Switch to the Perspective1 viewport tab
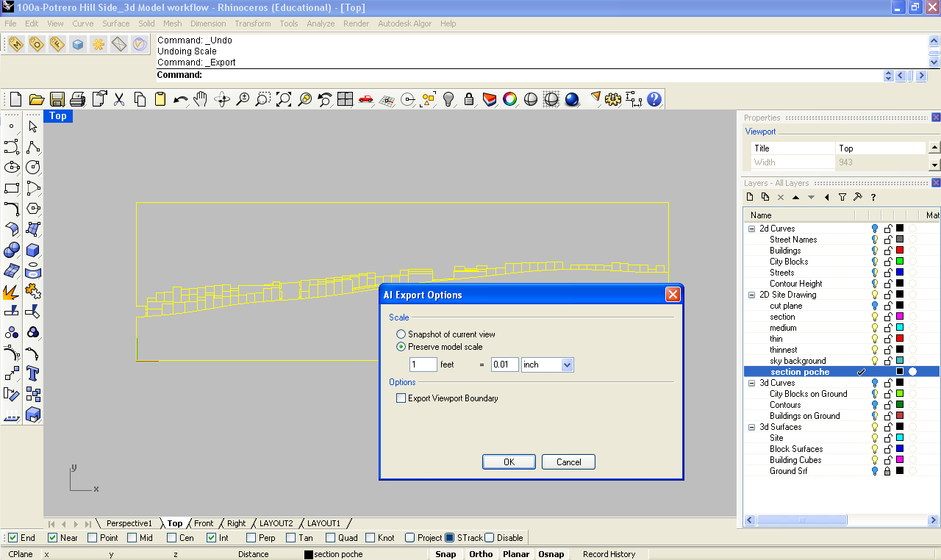This screenshot has height=560, width=941. pyautogui.click(x=129, y=523)
